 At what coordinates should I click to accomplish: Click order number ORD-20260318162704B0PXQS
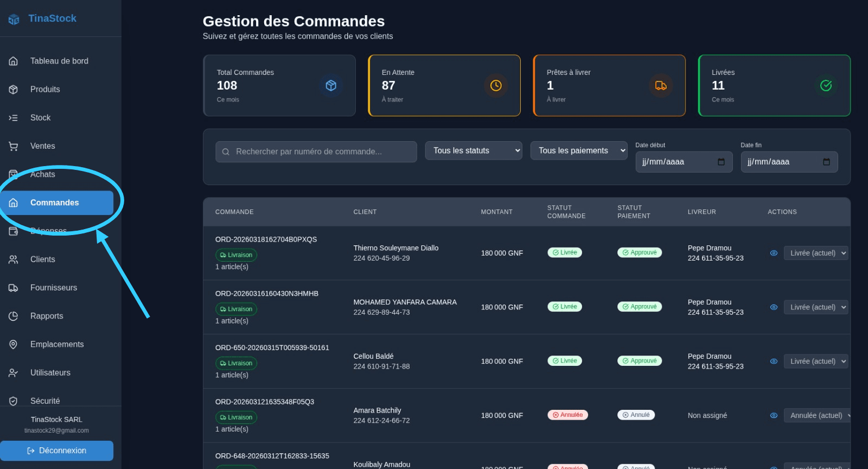tap(266, 239)
